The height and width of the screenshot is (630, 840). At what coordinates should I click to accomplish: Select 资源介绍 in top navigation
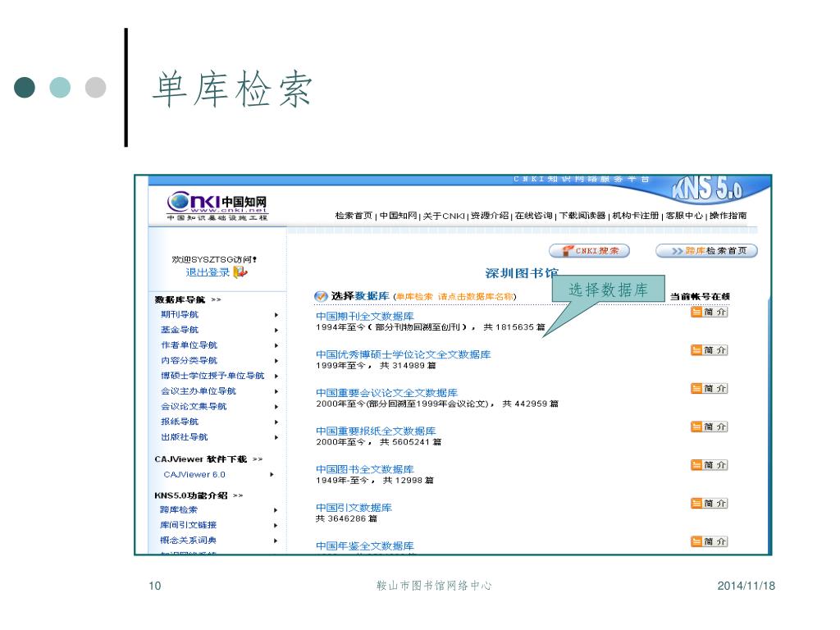[490, 216]
